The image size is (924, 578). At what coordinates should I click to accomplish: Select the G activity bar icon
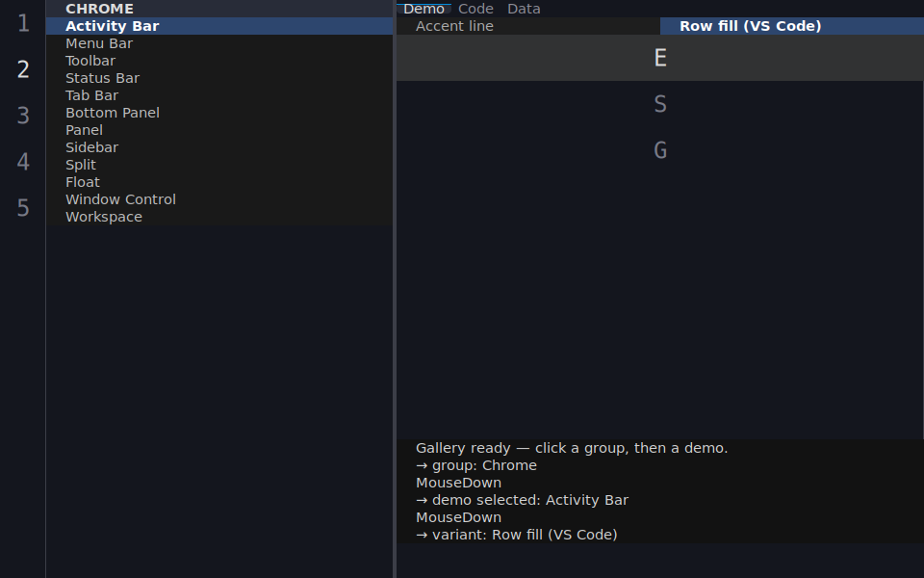660,150
